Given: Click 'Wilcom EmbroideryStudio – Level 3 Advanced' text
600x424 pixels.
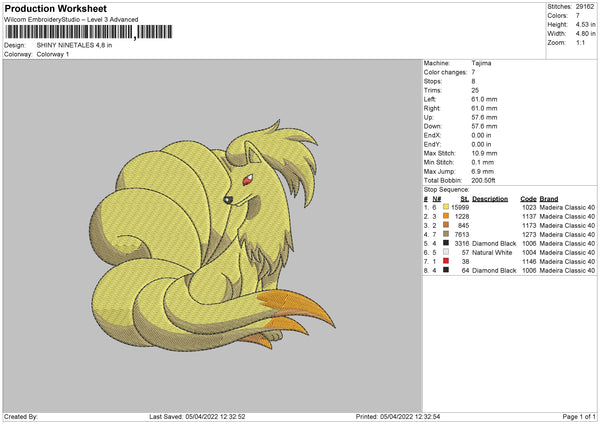Looking at the screenshot, I should pyautogui.click(x=71, y=20).
